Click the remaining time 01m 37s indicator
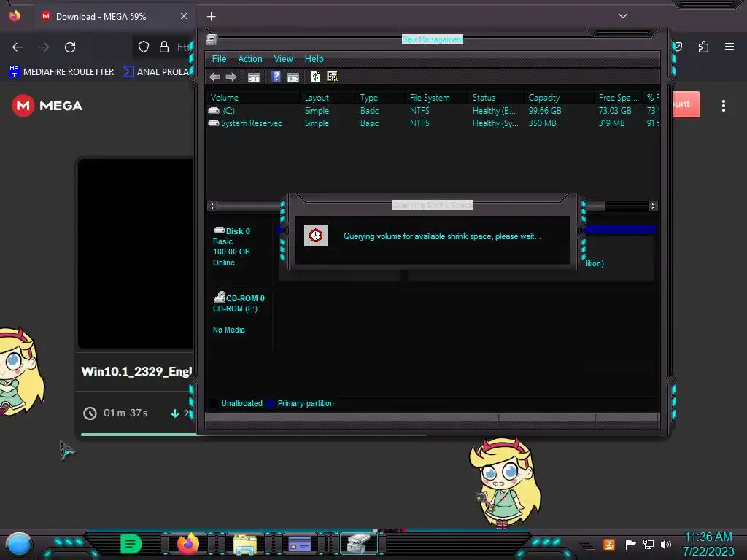The image size is (747, 560). pos(116,413)
